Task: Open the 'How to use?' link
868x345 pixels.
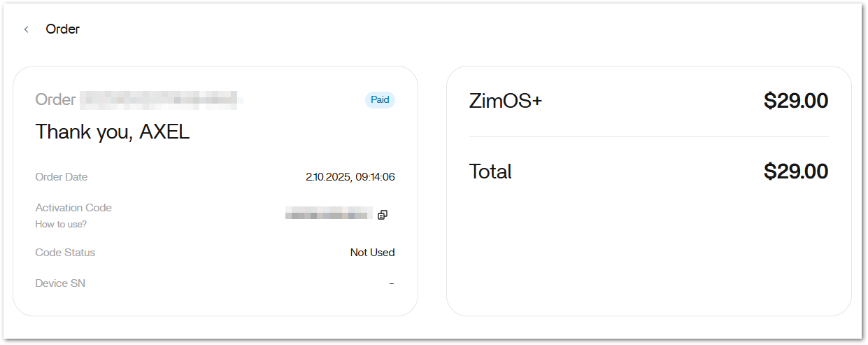Action: click(x=61, y=225)
